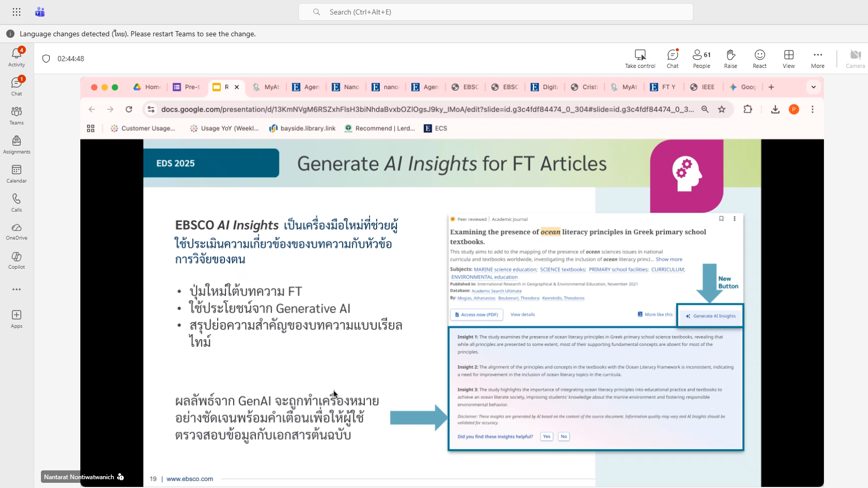Open the Apps store button in sidebar
This screenshot has height=488, width=868.
click(17, 318)
